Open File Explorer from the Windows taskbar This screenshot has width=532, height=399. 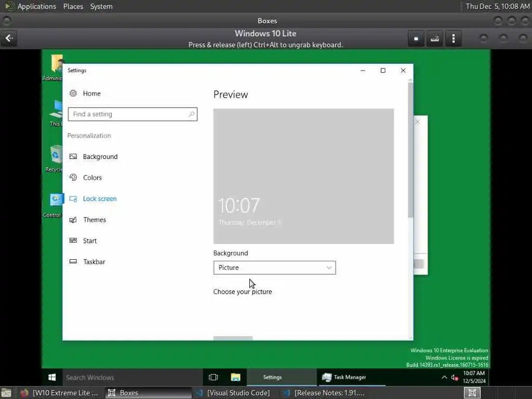coord(235,377)
